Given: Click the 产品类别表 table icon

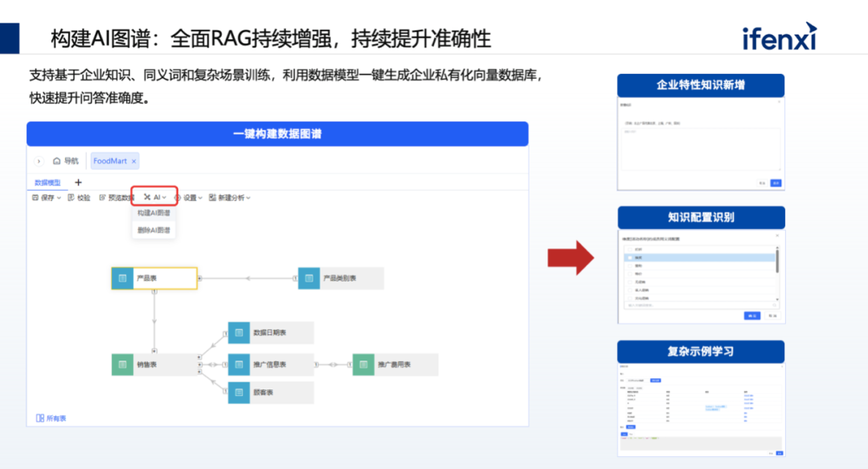Looking at the screenshot, I should [x=309, y=278].
